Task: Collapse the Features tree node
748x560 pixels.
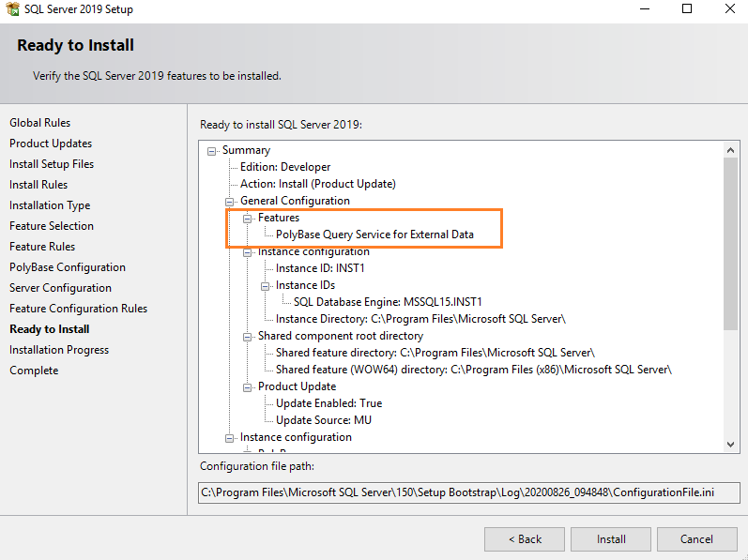Action: [x=249, y=218]
